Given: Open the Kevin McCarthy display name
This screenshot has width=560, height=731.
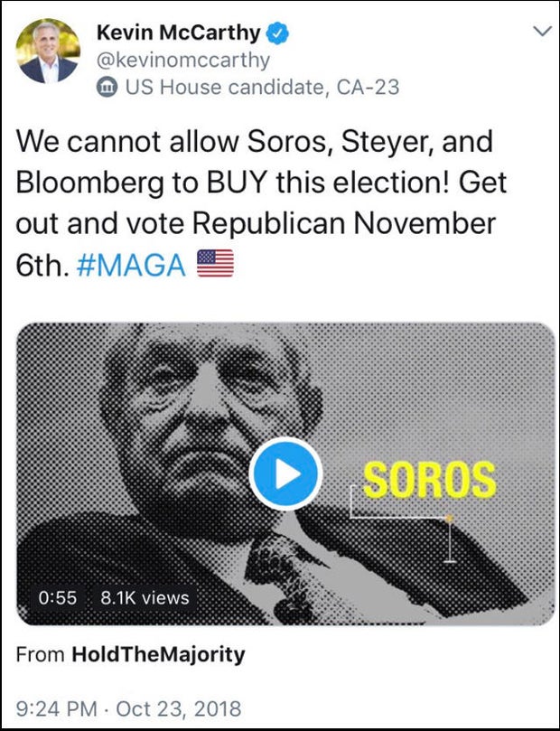Looking at the screenshot, I should 178,34.
